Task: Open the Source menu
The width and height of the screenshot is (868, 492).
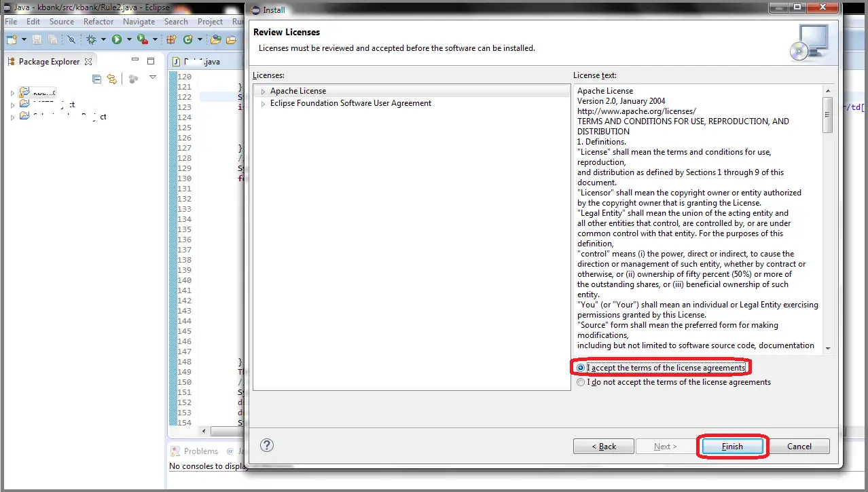Action: click(62, 22)
